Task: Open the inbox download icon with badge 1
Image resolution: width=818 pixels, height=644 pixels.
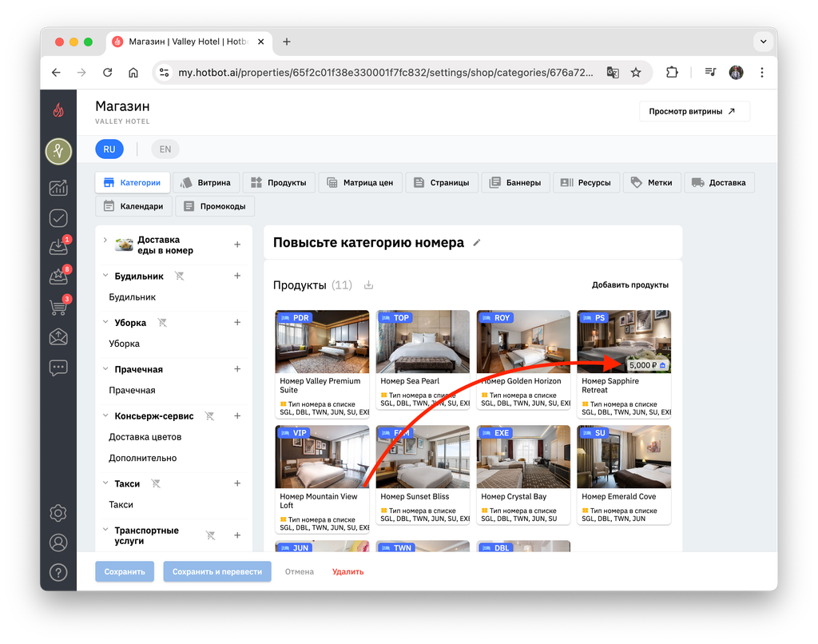Action: [58, 247]
